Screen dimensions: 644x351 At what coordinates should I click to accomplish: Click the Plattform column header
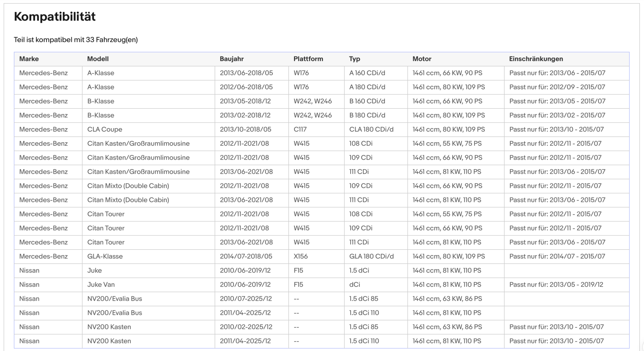coord(308,59)
